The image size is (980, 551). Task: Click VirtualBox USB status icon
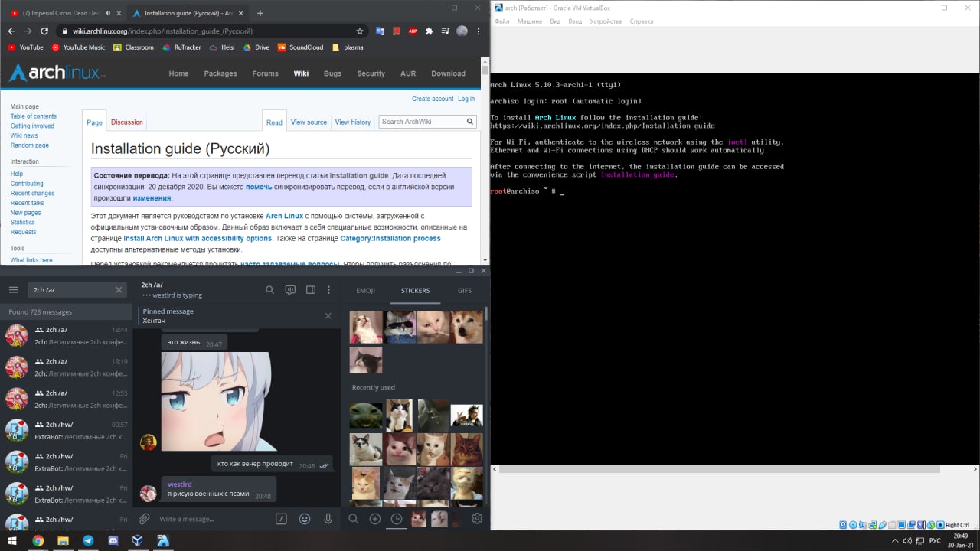[882, 525]
